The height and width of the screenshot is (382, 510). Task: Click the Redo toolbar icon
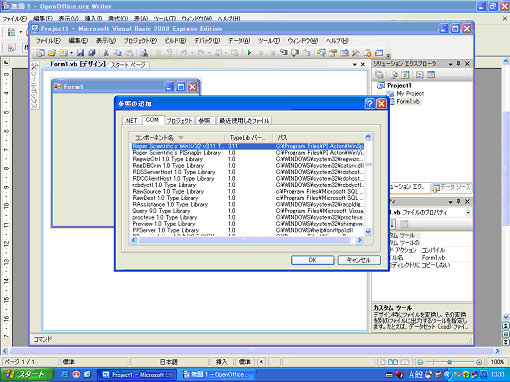coord(201,53)
